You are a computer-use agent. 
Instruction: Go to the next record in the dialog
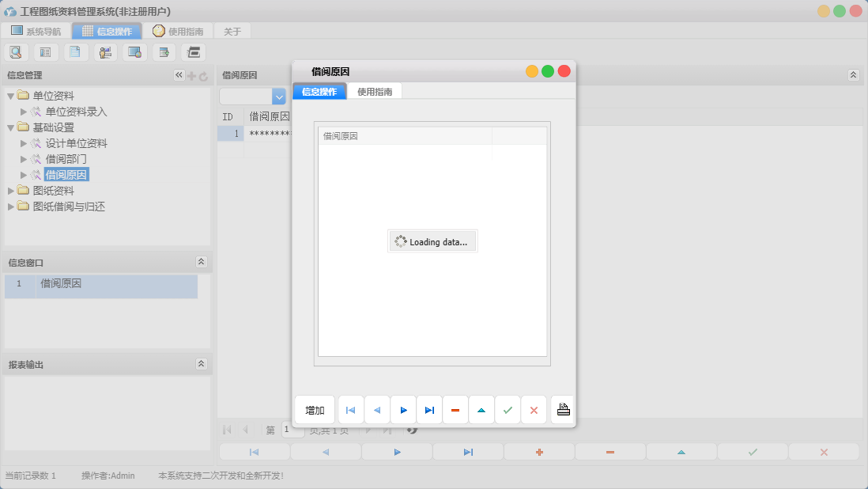(403, 410)
